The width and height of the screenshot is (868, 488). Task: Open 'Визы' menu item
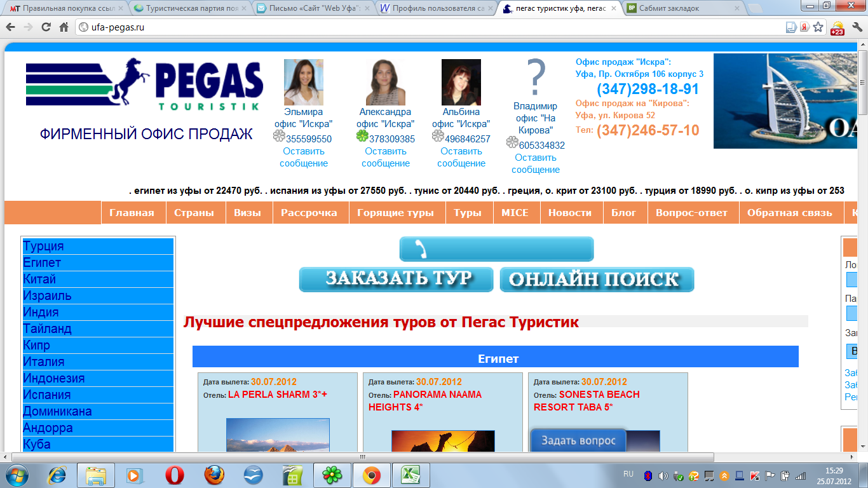click(247, 213)
